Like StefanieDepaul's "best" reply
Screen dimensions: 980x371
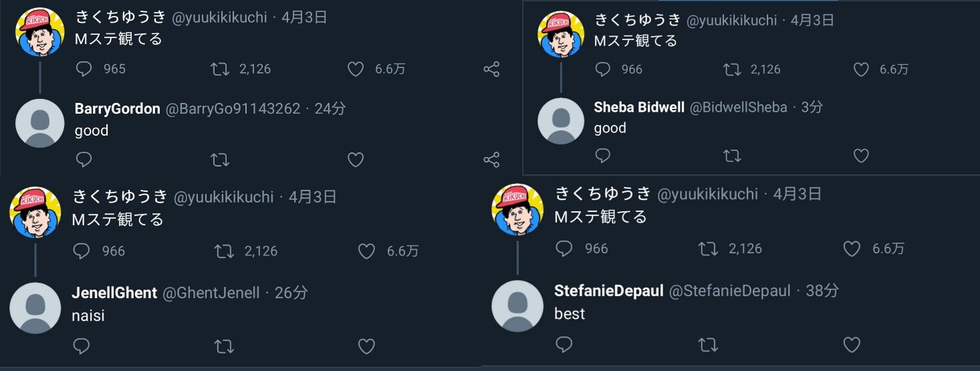tap(852, 344)
